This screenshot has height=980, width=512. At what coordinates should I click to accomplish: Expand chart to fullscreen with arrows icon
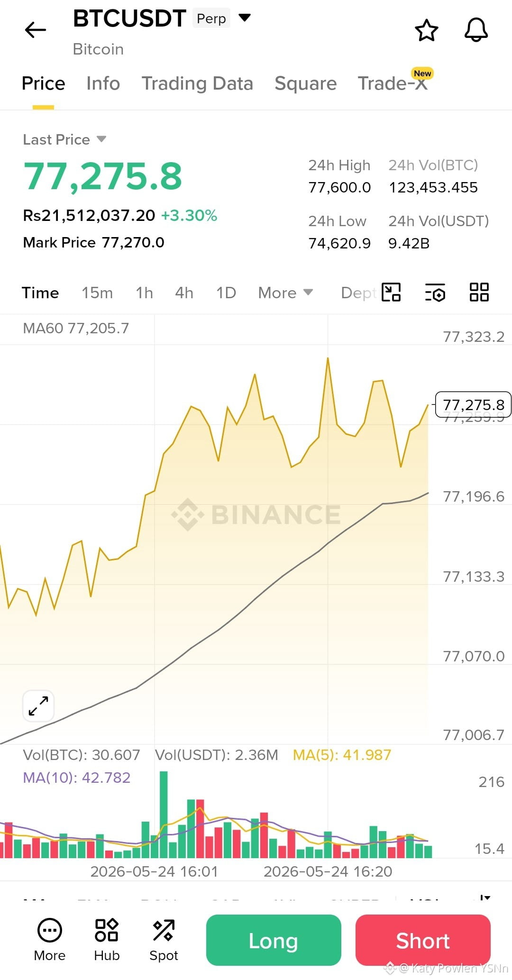click(x=38, y=706)
